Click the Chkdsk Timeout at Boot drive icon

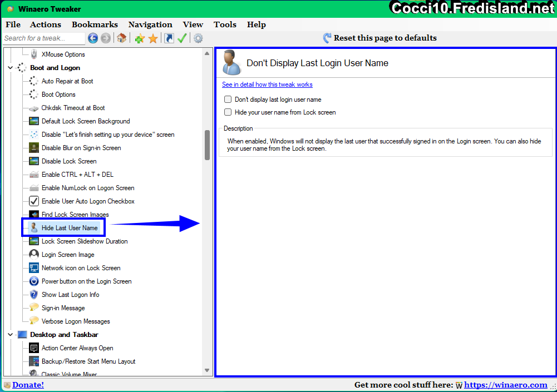pyautogui.click(x=34, y=108)
